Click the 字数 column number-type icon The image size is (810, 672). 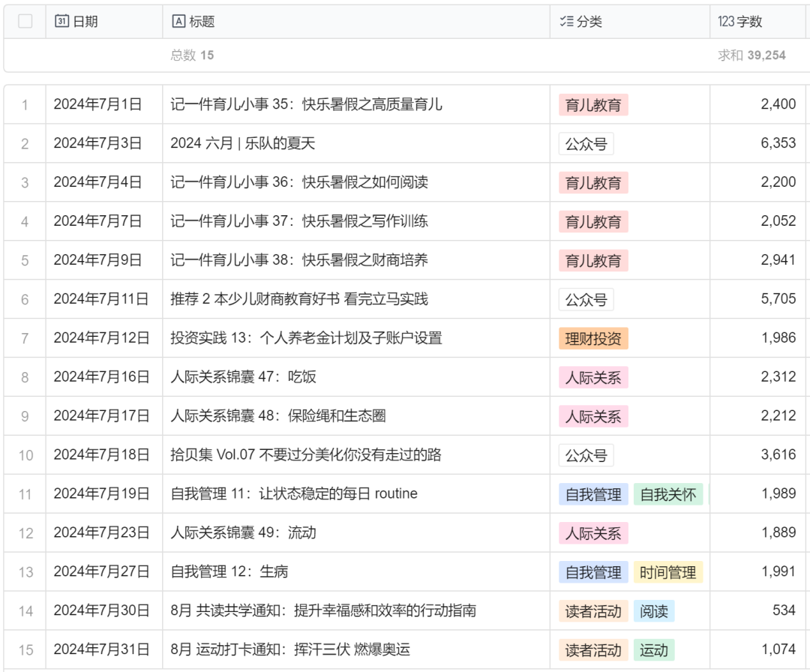726,21
